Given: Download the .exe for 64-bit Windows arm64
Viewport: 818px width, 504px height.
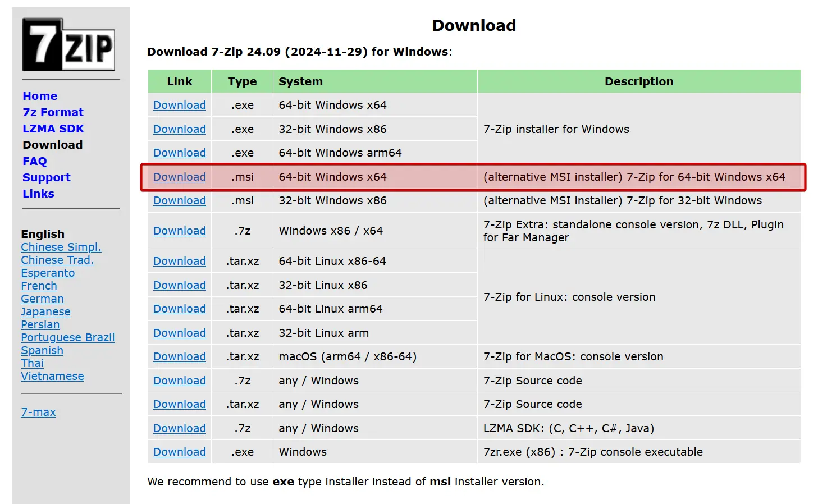Looking at the screenshot, I should point(180,153).
